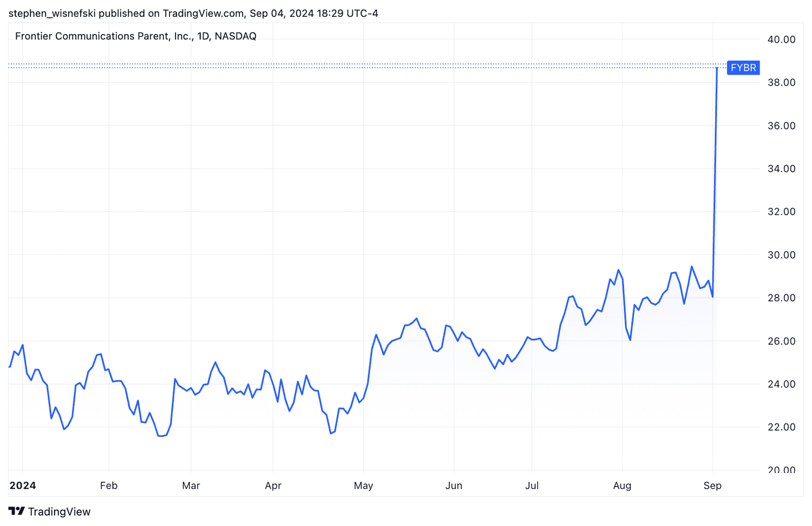
Task: Click the Feb label on time axis
Action: (109, 485)
